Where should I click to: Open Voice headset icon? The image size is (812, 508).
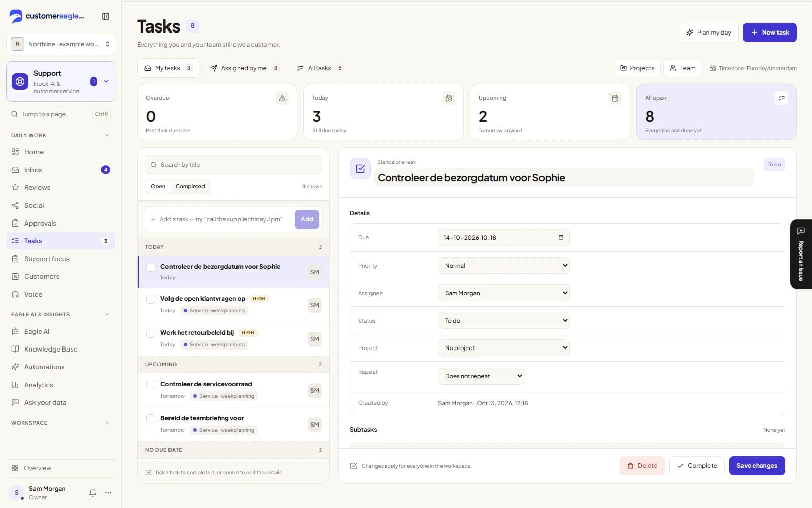pyautogui.click(x=15, y=294)
